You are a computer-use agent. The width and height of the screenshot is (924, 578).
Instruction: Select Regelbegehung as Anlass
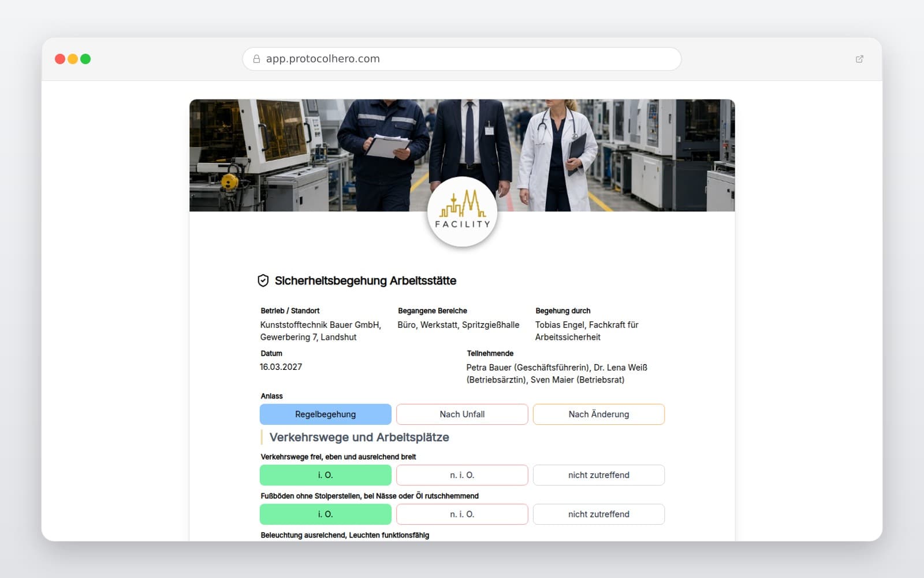326,414
